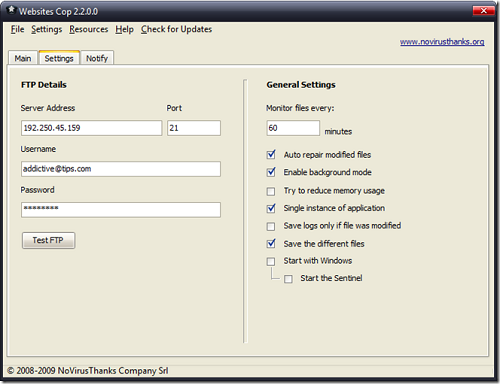Screen dimensions: 500x384
Task: Close the Websites Cop window
Action: click(x=484, y=11)
